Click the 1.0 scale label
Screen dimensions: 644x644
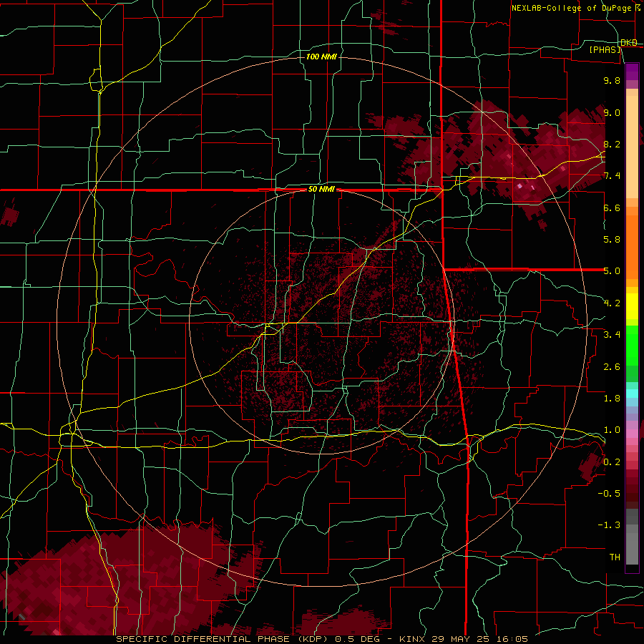(612, 430)
